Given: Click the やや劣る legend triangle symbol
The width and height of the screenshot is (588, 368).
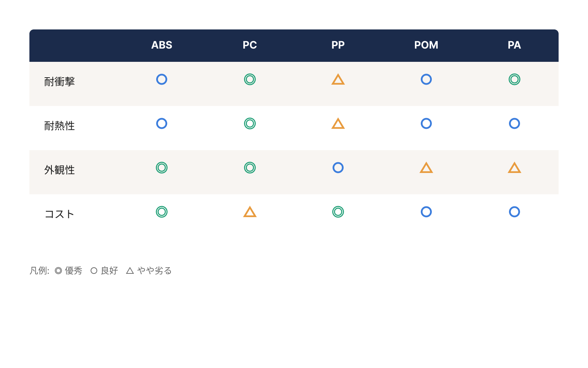Looking at the screenshot, I should (130, 271).
